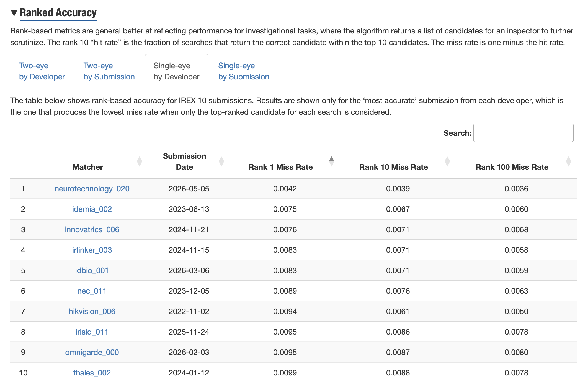Sort by Matcher column arrows
Viewport: 588px width, 381px height.
click(140, 161)
